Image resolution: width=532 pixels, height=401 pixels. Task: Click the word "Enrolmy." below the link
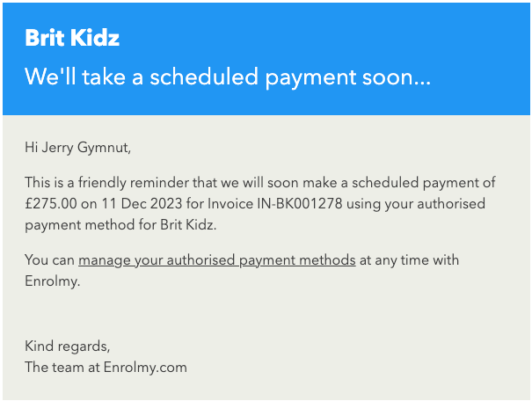[x=52, y=281]
